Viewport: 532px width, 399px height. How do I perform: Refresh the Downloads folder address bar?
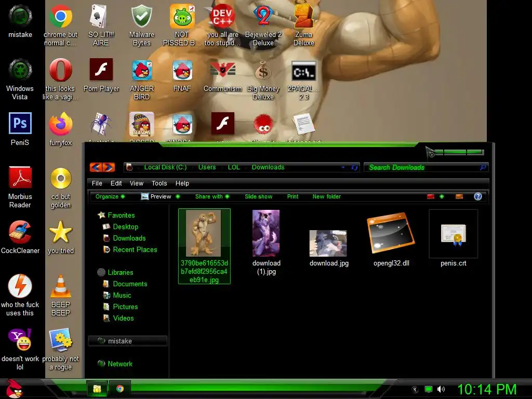354,167
